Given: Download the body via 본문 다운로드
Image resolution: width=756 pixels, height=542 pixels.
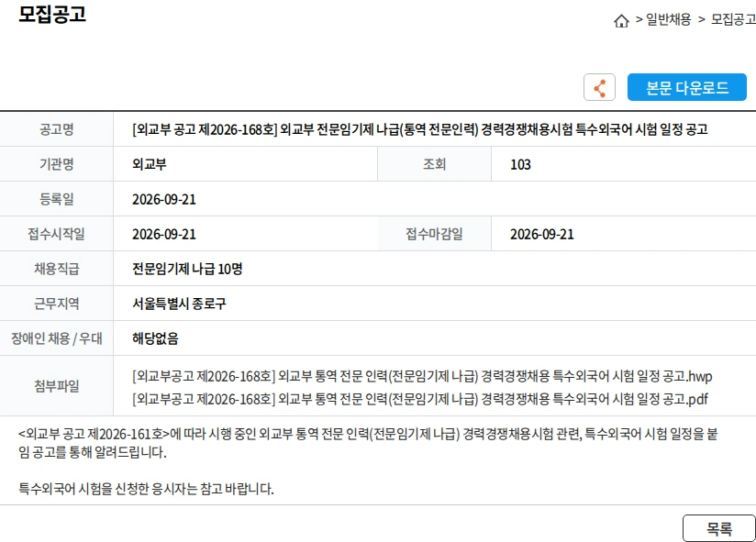Looking at the screenshot, I should (x=686, y=87).
